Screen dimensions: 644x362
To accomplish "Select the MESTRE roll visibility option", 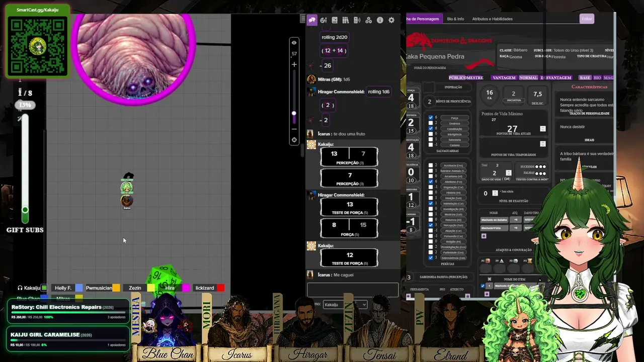I will pos(475,78).
